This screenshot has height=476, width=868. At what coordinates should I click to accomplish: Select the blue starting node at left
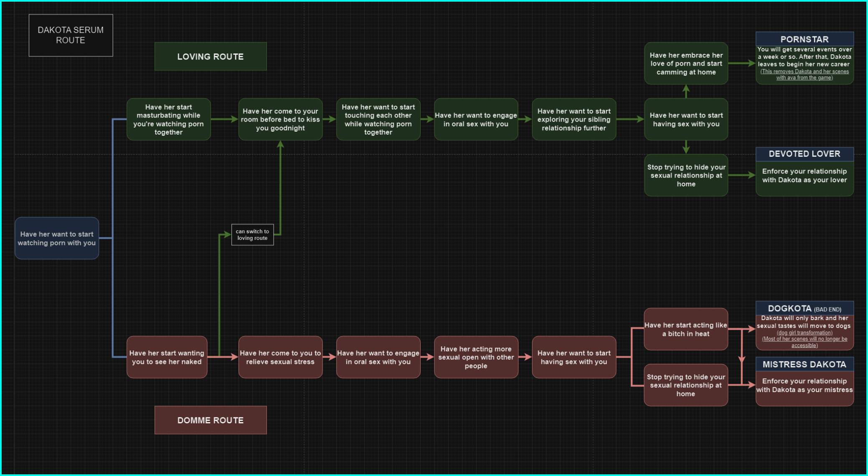point(57,238)
